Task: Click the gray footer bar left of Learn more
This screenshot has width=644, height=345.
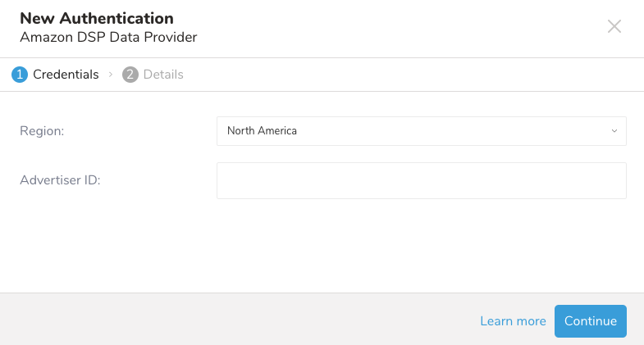Action: pos(230,320)
